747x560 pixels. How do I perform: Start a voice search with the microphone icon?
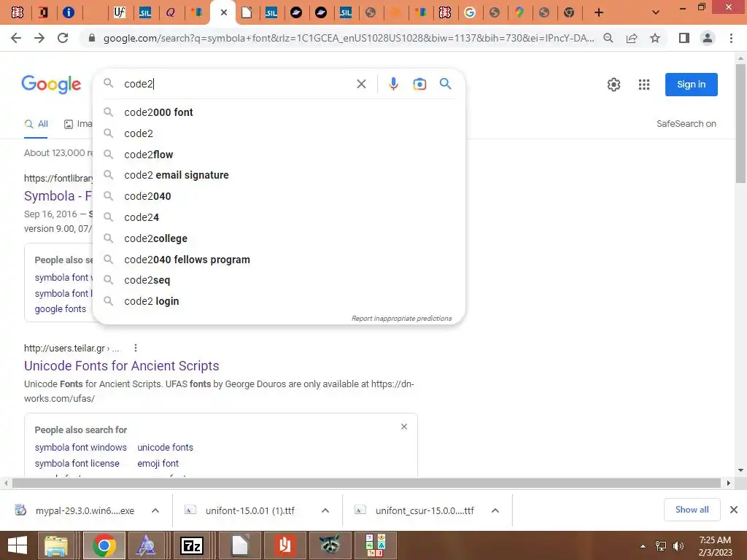pos(393,84)
